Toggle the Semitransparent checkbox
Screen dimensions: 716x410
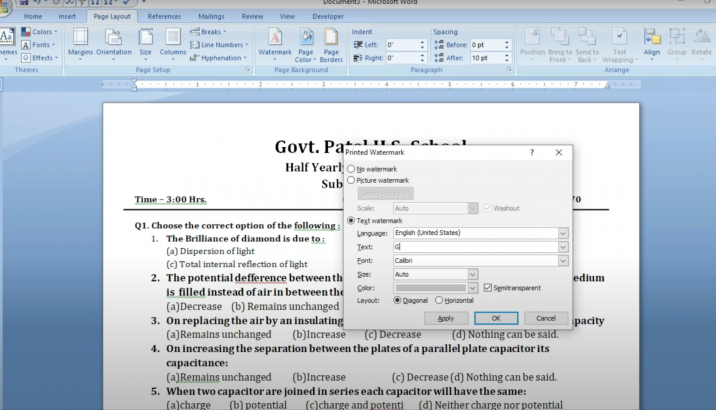click(487, 288)
